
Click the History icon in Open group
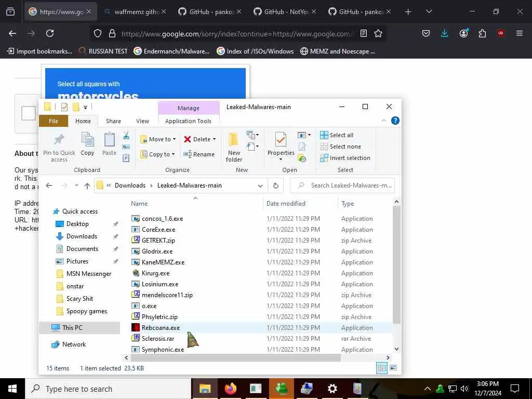coord(302,158)
